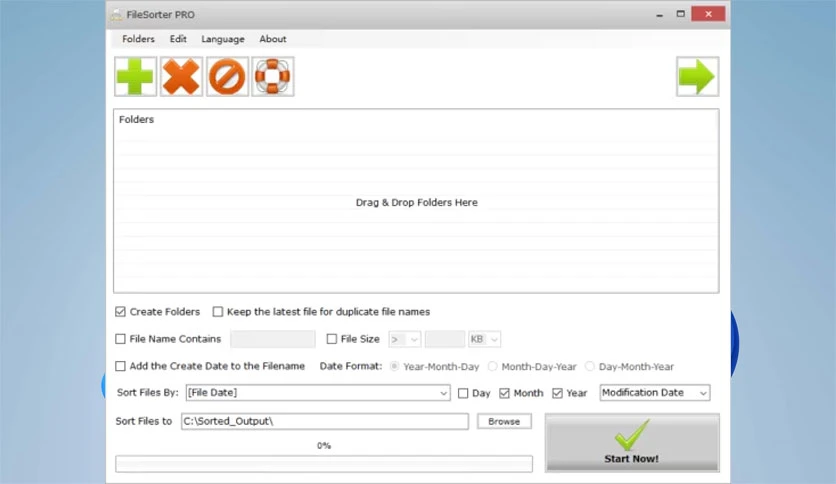The height and width of the screenshot is (484, 836).
Task: Click the green plus add folder icon
Action: point(135,77)
